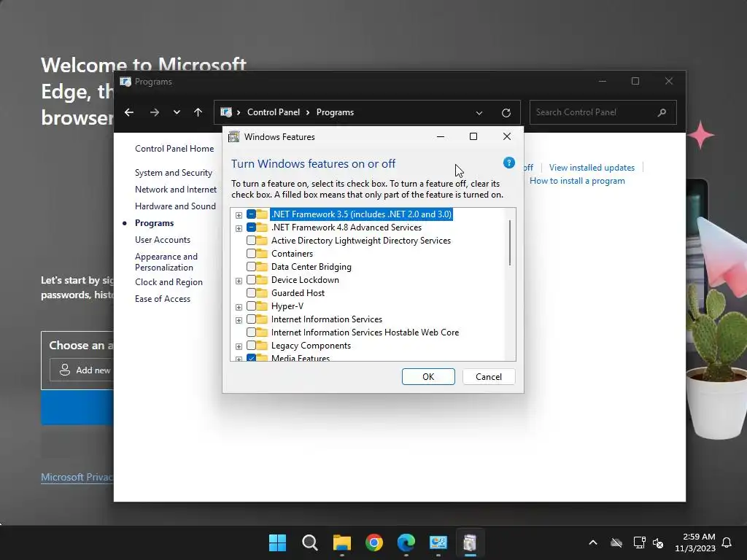The width and height of the screenshot is (747, 560).
Task: Expand the .NET Framework 3.5 tree node
Action: (x=239, y=215)
